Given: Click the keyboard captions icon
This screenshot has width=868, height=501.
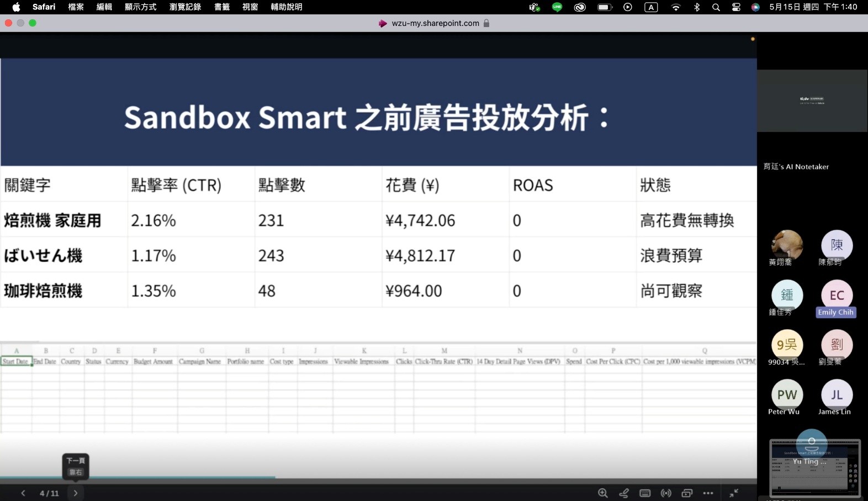Looking at the screenshot, I should point(645,493).
